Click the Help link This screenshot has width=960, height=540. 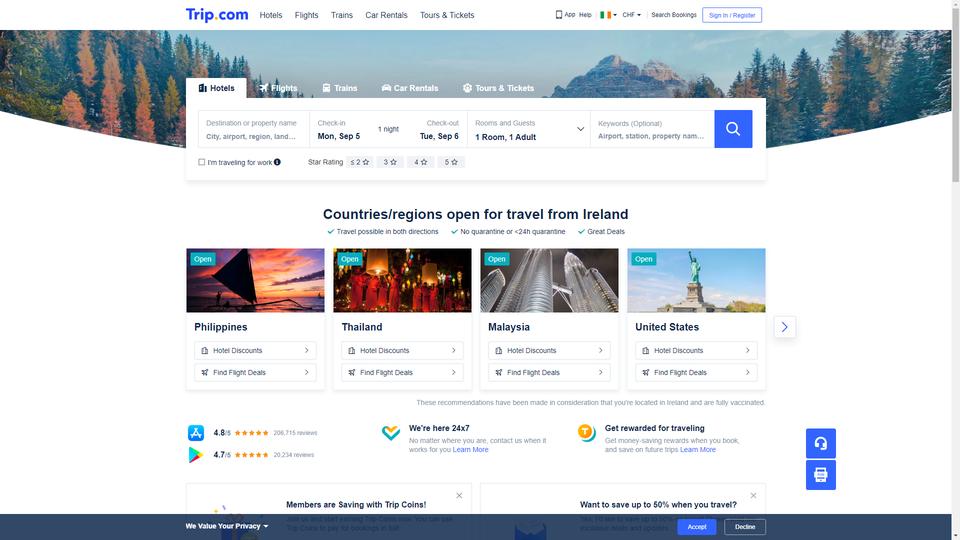click(585, 15)
